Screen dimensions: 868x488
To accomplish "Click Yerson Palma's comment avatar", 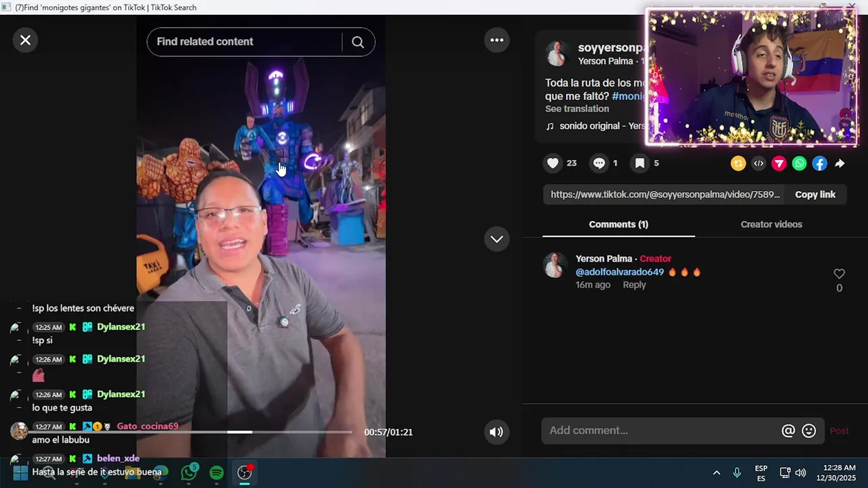I will click(555, 265).
